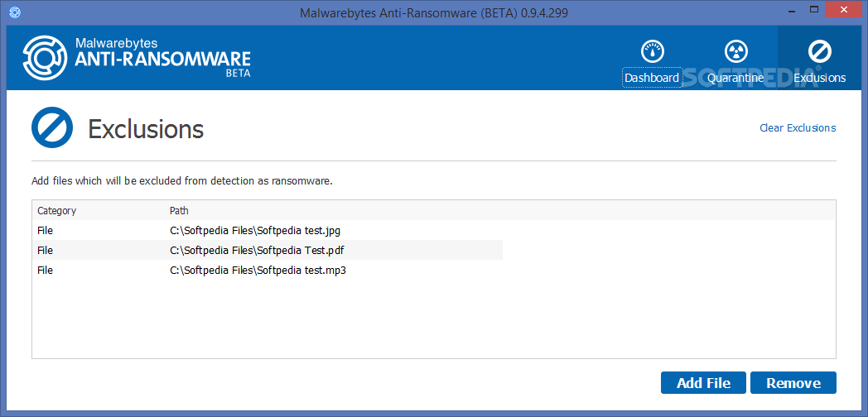Sort by the Category column header
The height and width of the screenshot is (417, 868).
(x=56, y=211)
